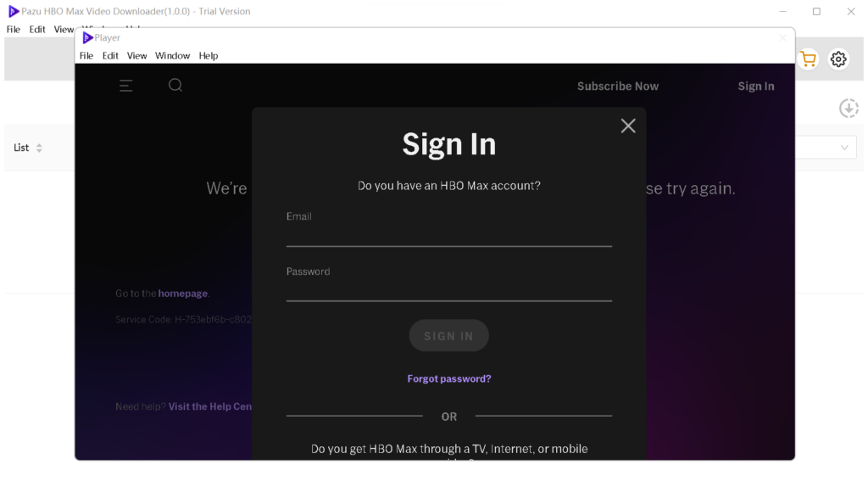This screenshot has width=868, height=487.
Task: Click the SIGN IN button
Action: pyautogui.click(x=449, y=336)
